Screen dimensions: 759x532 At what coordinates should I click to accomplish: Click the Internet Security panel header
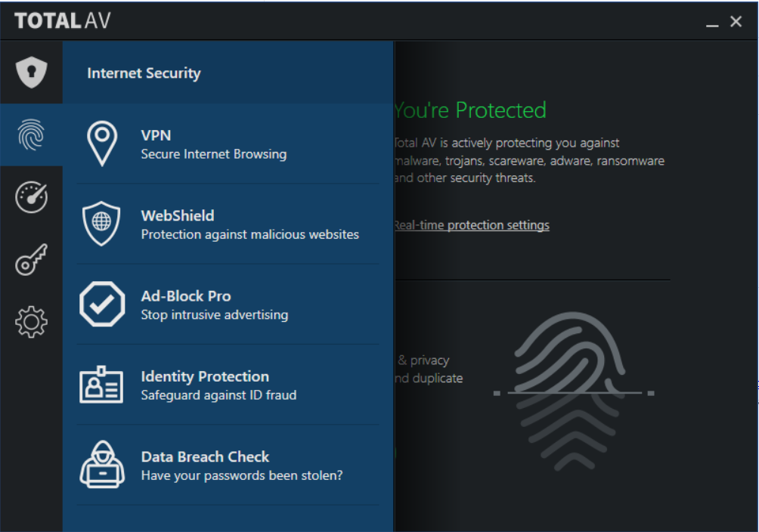pyautogui.click(x=228, y=72)
